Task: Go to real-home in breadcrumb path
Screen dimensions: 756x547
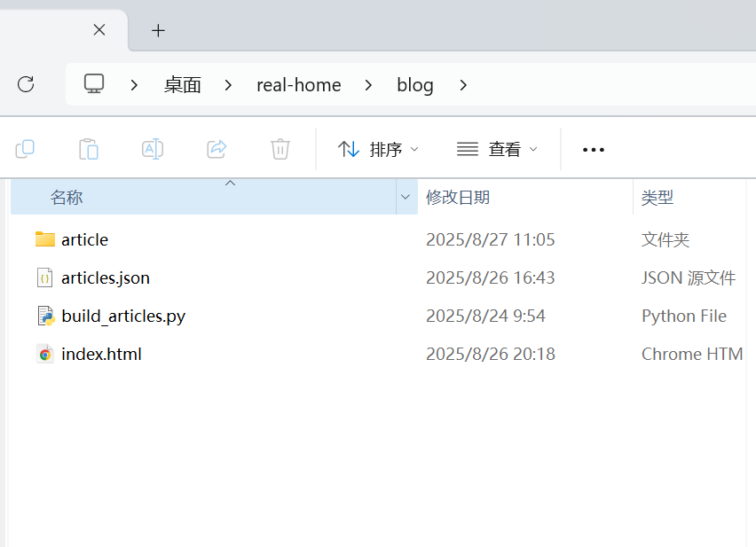Action: pyautogui.click(x=298, y=85)
